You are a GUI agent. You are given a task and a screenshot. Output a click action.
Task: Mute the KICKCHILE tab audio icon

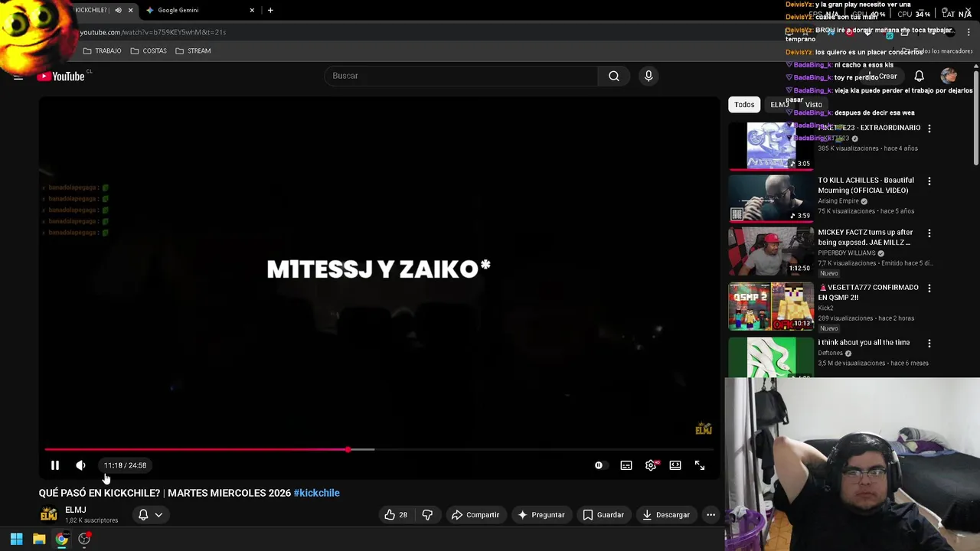point(118,10)
